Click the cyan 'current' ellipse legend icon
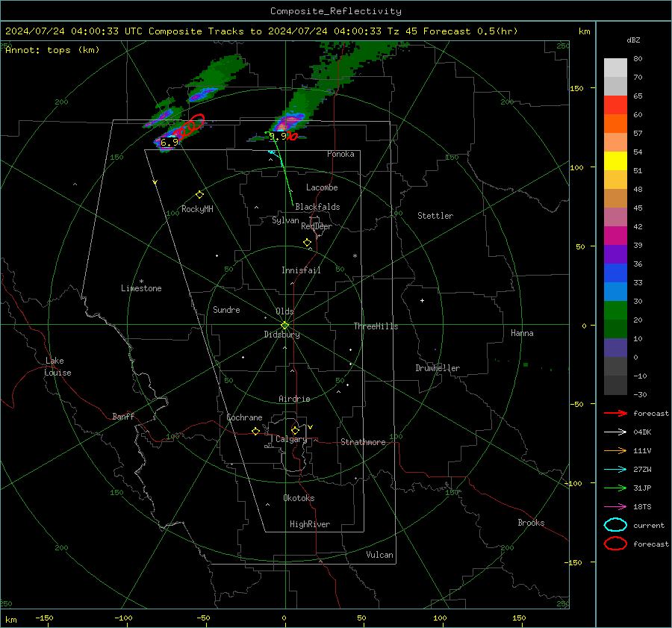Image resolution: width=672 pixels, height=628 pixels. pyautogui.click(x=615, y=525)
